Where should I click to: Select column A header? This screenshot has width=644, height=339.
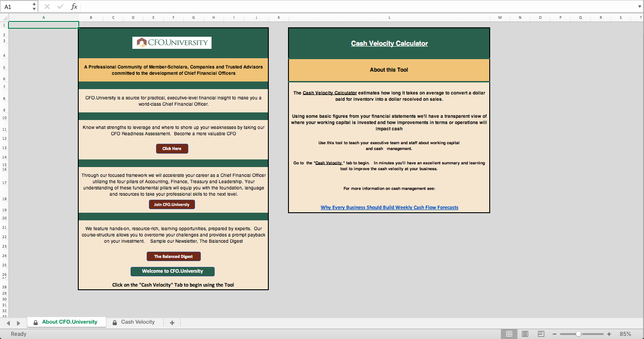point(43,18)
